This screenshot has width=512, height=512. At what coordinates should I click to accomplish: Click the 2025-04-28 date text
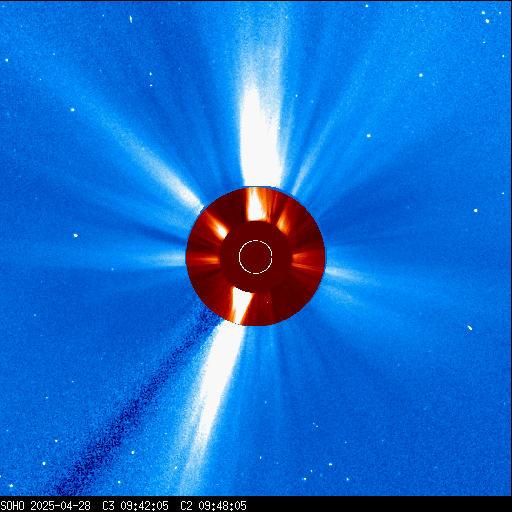[x=60, y=506]
